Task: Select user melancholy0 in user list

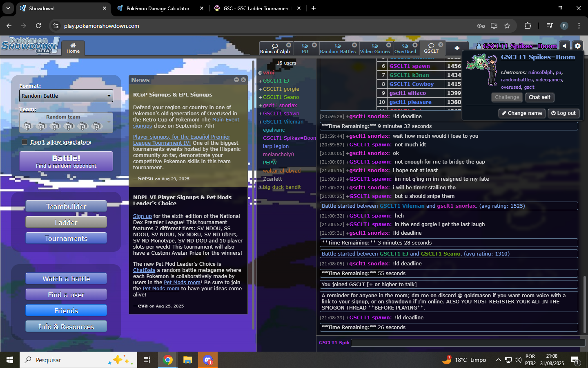Action: tap(278, 154)
